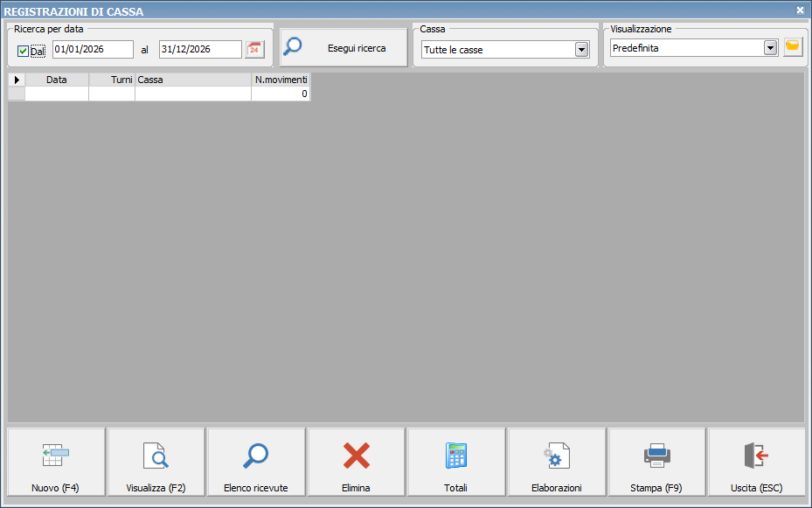Screen dimensions: 812x508
Task: Expand the Cassa dropdown list
Action: (x=582, y=50)
